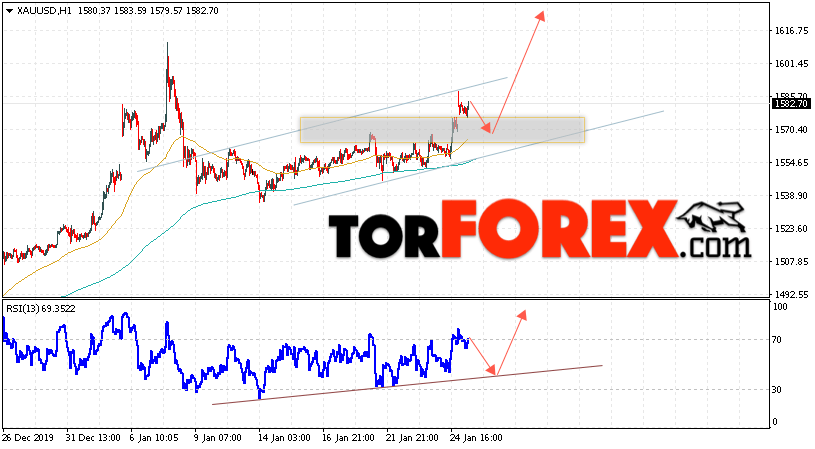
Task: Select the 16 Jan 21:00 time label
Action: point(348,438)
